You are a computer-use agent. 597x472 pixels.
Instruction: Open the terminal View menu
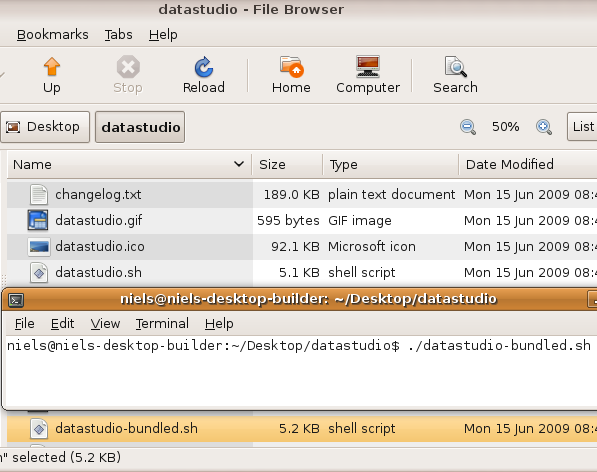105,324
